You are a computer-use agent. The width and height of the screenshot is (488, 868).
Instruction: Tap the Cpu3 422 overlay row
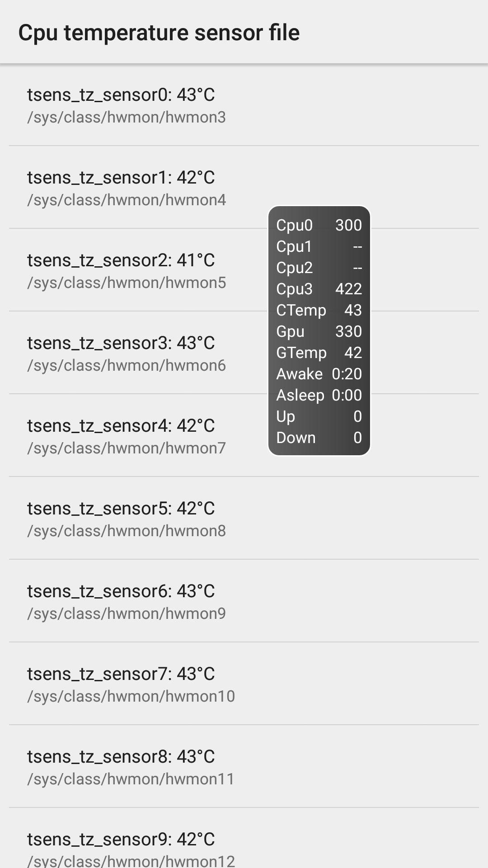[x=319, y=289]
